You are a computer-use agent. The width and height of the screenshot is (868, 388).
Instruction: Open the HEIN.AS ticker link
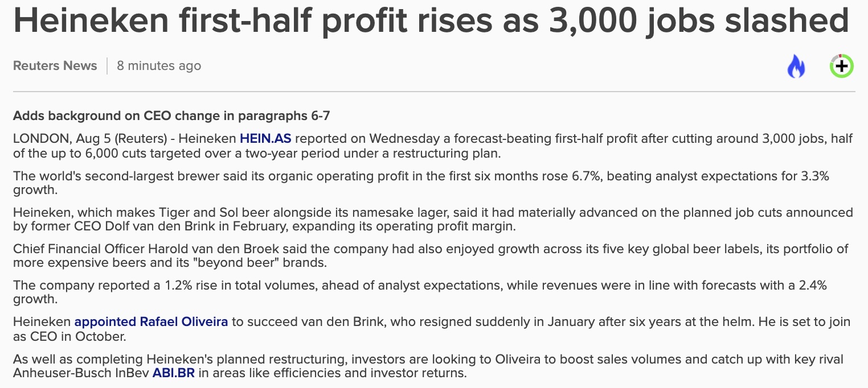[x=265, y=138]
